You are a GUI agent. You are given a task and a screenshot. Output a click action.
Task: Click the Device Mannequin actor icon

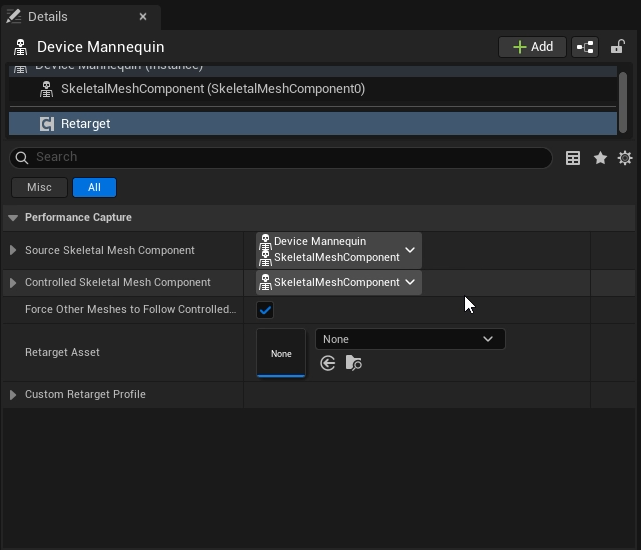tap(20, 47)
